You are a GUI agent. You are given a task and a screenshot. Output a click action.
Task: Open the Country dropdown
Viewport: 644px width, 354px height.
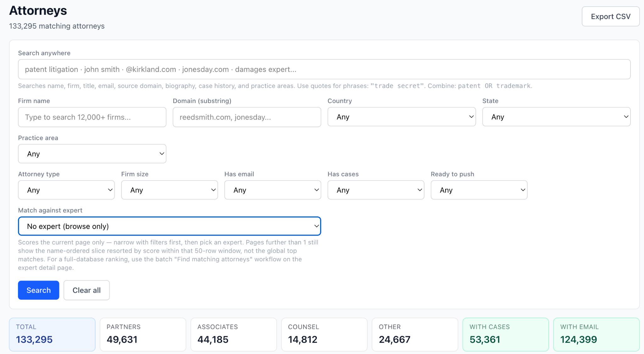pos(402,117)
